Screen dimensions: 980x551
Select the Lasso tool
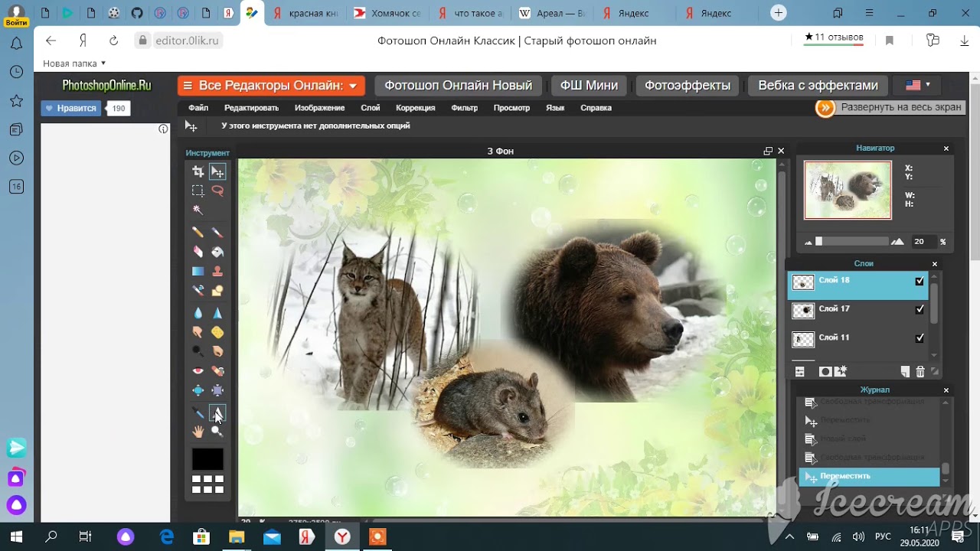pos(217,191)
